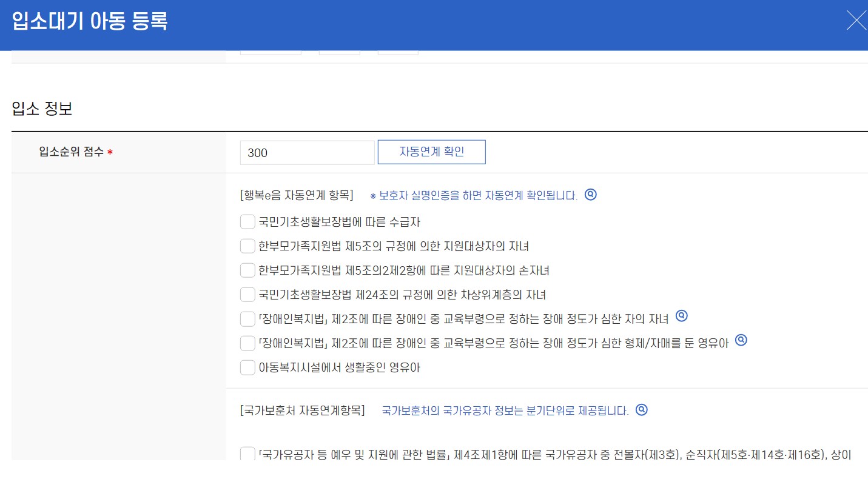The image size is (868, 479).
Task: Open help icon next to 보호자 실명인증 notice
Action: coord(591,195)
